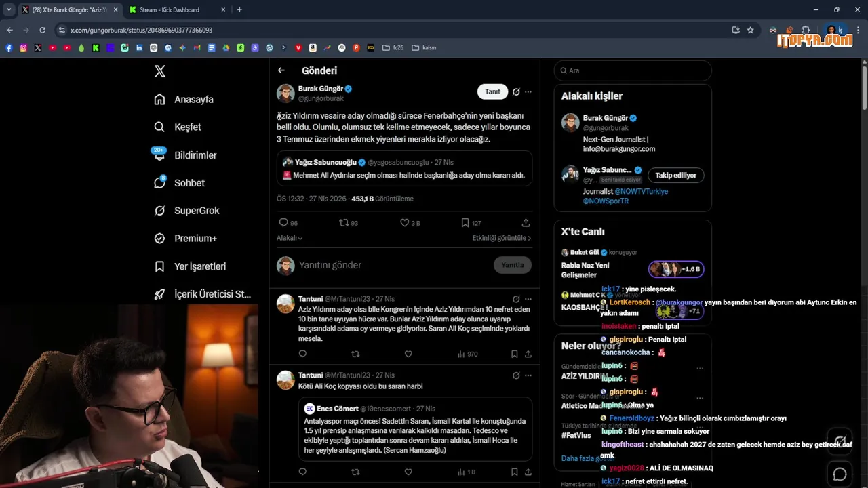
Task: Open floating Grok icon at bottom right
Action: click(840, 440)
